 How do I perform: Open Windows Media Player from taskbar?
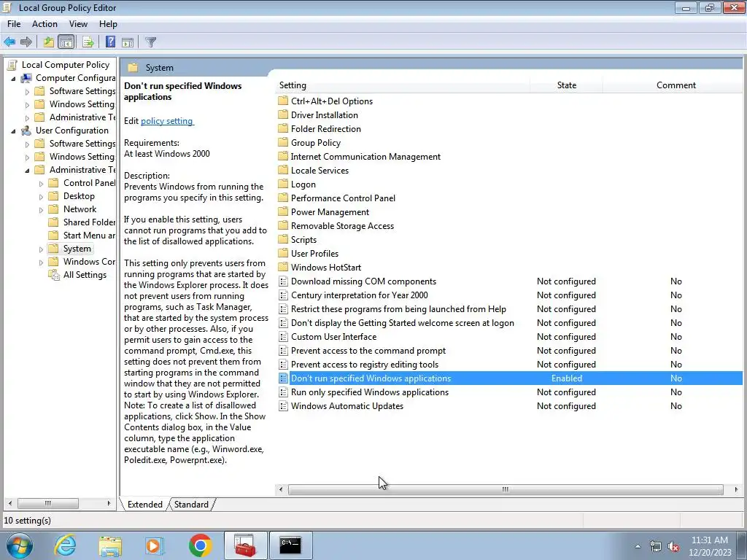pyautogui.click(x=155, y=545)
